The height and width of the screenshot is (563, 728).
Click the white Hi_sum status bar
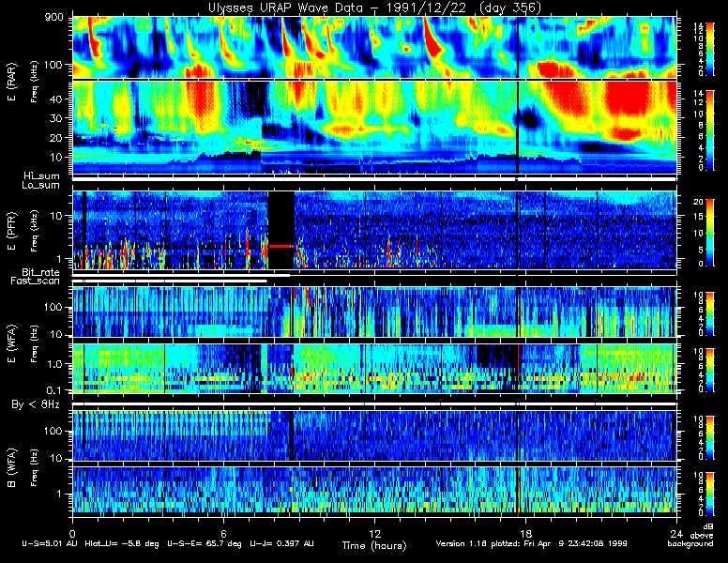click(x=374, y=178)
